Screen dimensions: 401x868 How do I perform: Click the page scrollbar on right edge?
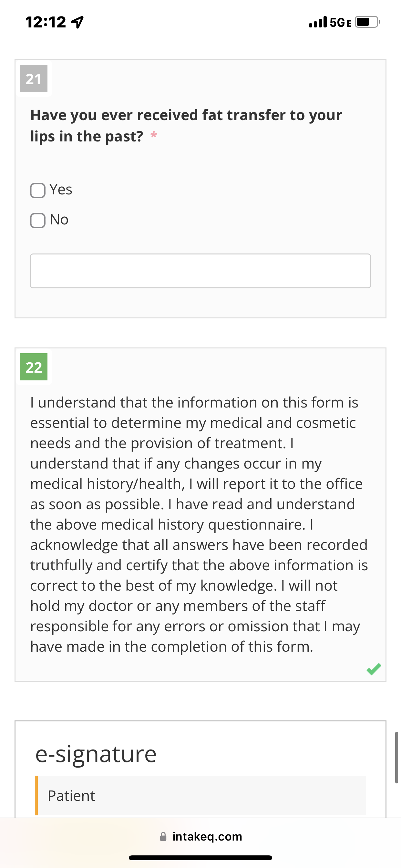pyautogui.click(x=396, y=757)
